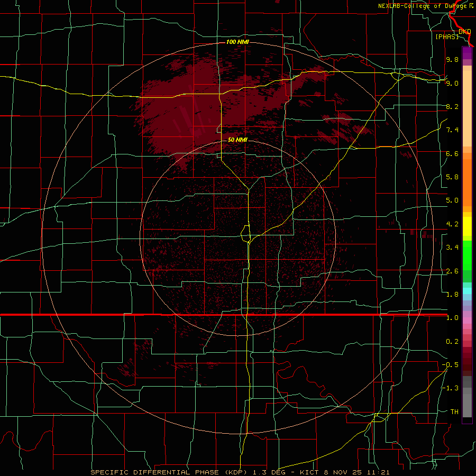Screen dimensions: 476x476
Task: Click the 9.0 scale value
Action: 452,83
